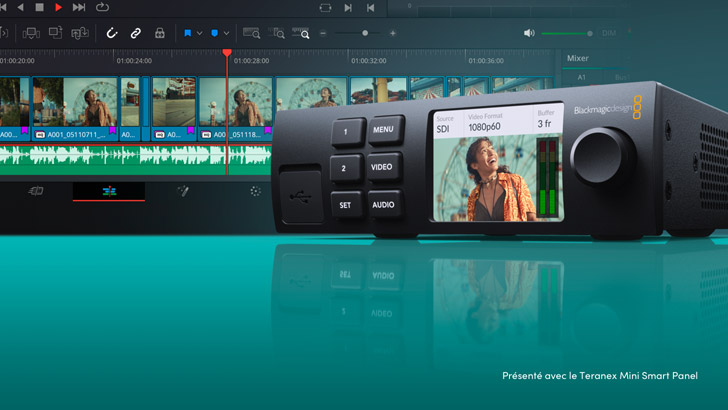Zoom out timeline with the minus button
This screenshot has width=728, height=410.
pyautogui.click(x=323, y=33)
